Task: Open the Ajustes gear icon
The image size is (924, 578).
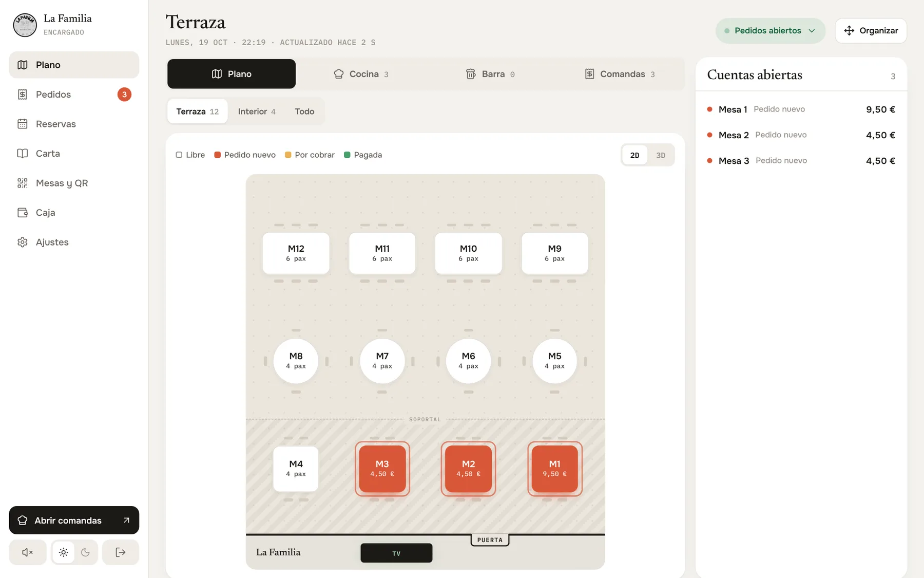Action: tap(23, 242)
